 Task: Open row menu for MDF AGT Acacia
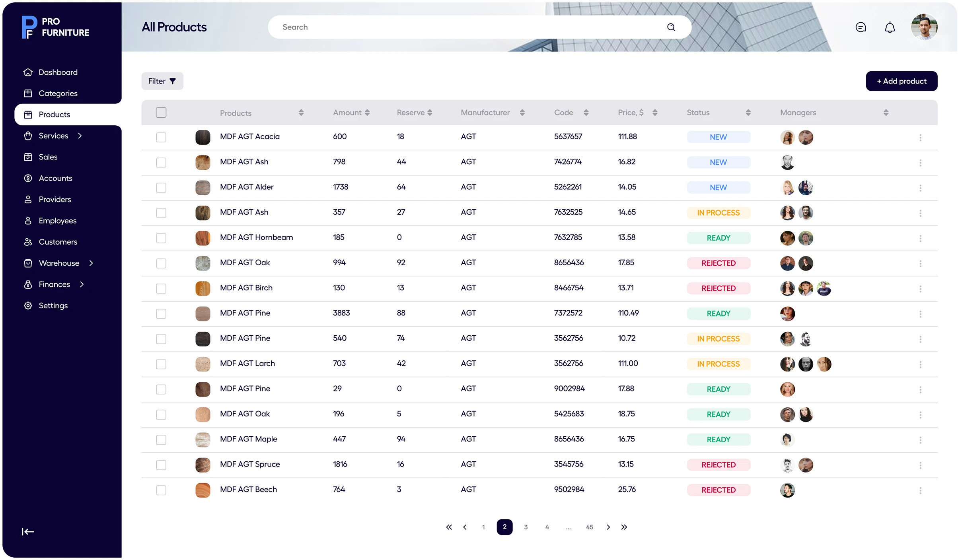[920, 138]
